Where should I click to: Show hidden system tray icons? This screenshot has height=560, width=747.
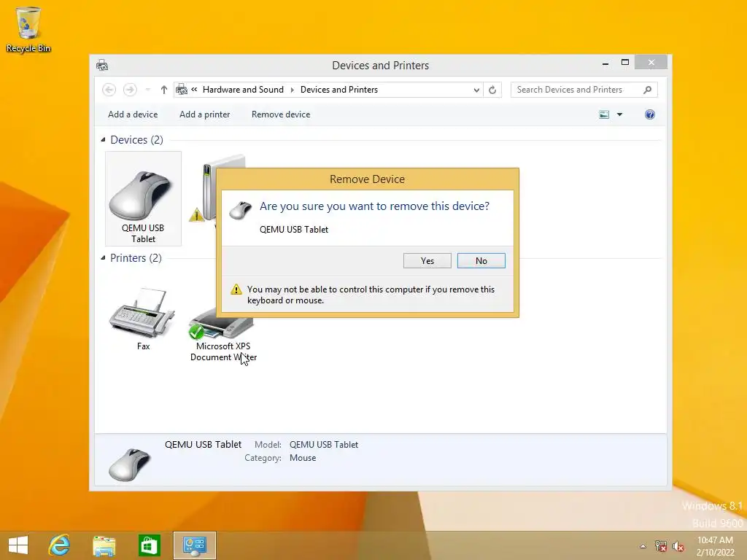(x=643, y=546)
